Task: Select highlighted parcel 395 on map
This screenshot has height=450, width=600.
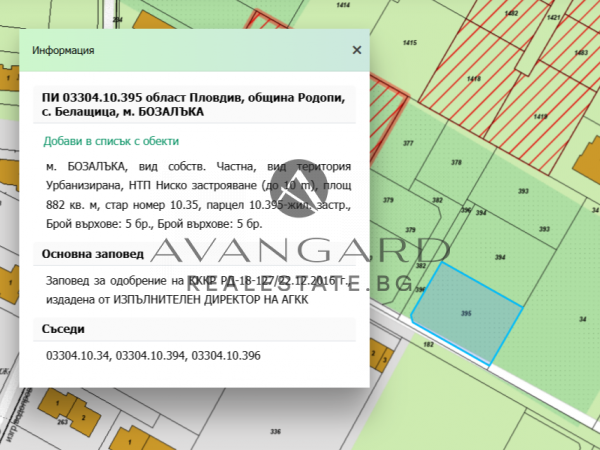Action: (466, 313)
